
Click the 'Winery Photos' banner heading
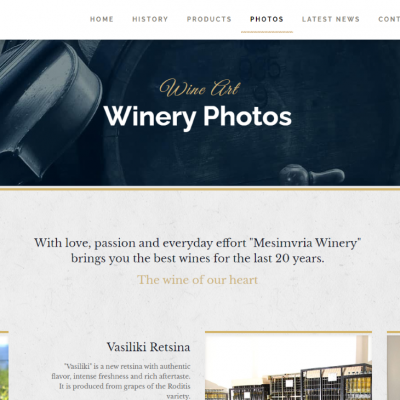pos(198,117)
